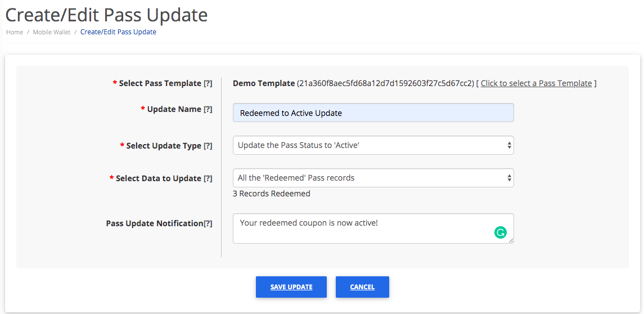Viewport: 644px width, 314px height.
Task: Save the pass update
Action: 291,287
